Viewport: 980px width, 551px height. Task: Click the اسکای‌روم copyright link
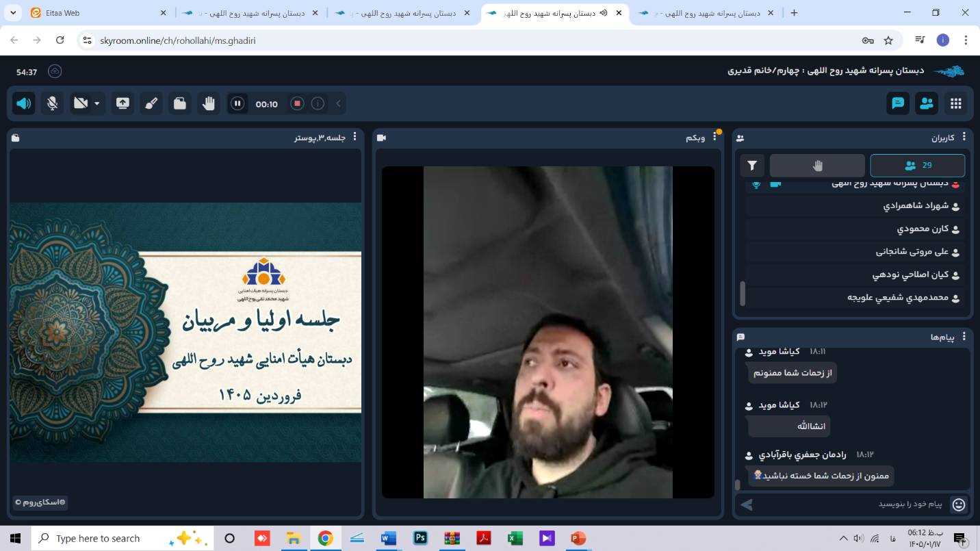(40, 502)
